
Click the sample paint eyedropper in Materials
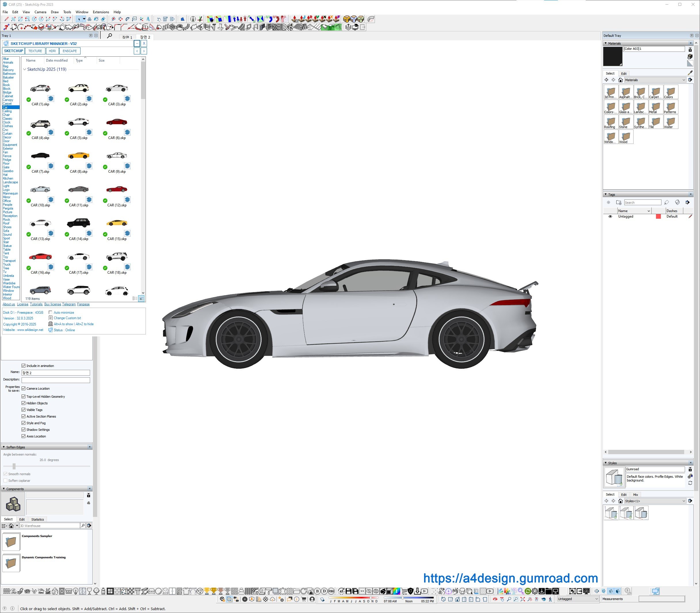690,73
